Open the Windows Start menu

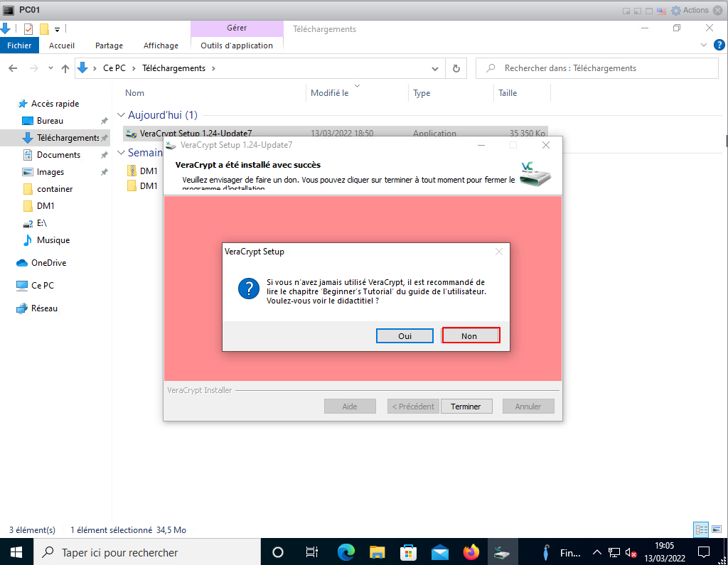point(16,552)
